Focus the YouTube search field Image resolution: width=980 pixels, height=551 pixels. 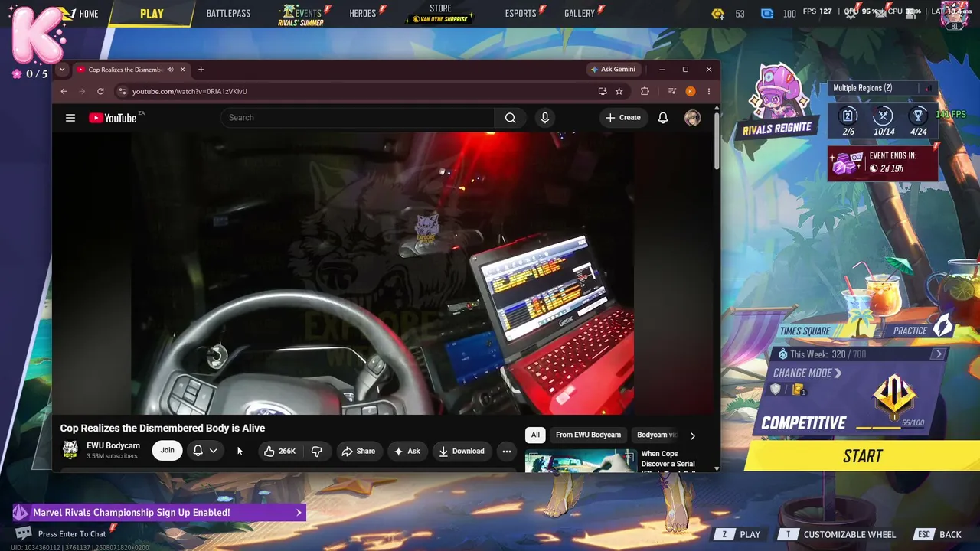(358, 118)
